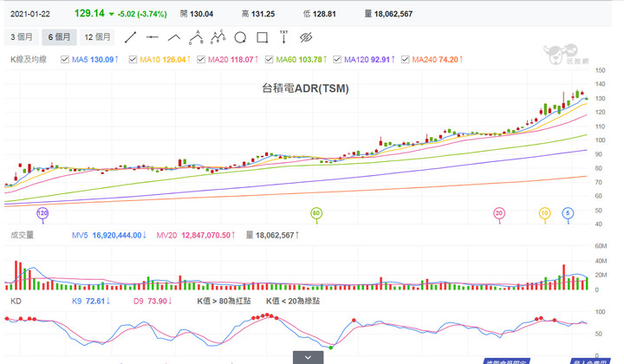Uncheck the MA240 moving average checkbox
Viewport: 624px width, 364px height.
(405, 59)
